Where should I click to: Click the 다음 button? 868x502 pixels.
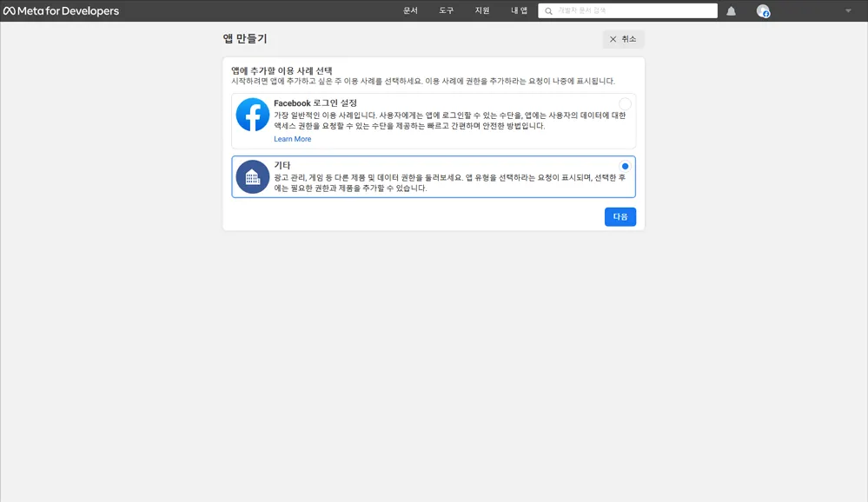pos(620,217)
